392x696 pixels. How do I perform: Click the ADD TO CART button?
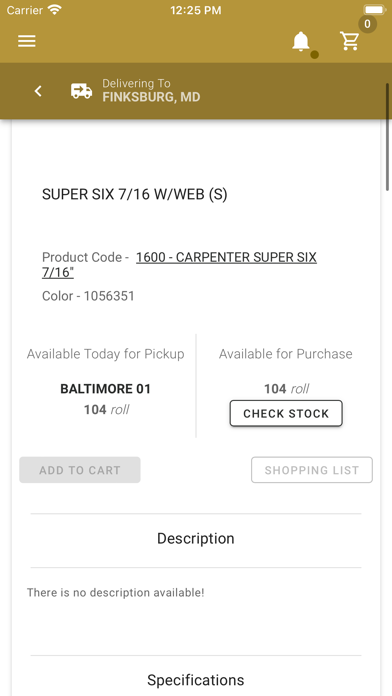(80, 470)
